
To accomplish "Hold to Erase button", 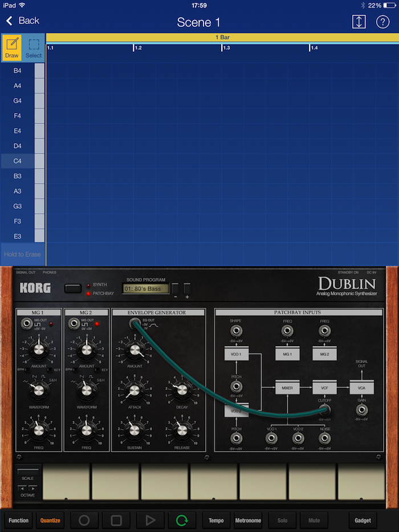I will pyautogui.click(x=22, y=254).
